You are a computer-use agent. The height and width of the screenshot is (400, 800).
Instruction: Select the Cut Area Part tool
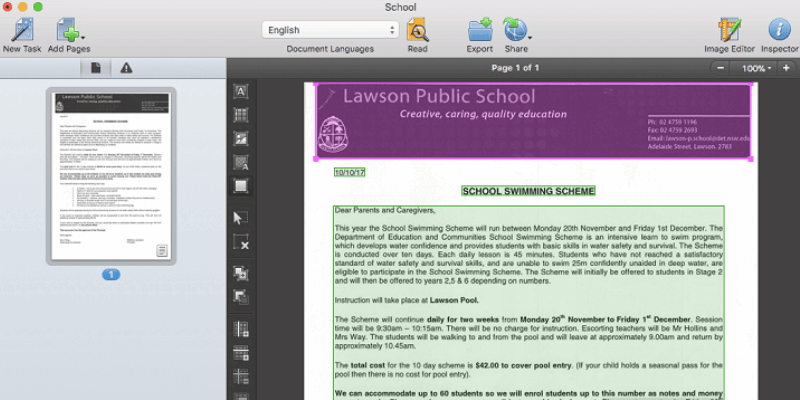[x=241, y=297]
